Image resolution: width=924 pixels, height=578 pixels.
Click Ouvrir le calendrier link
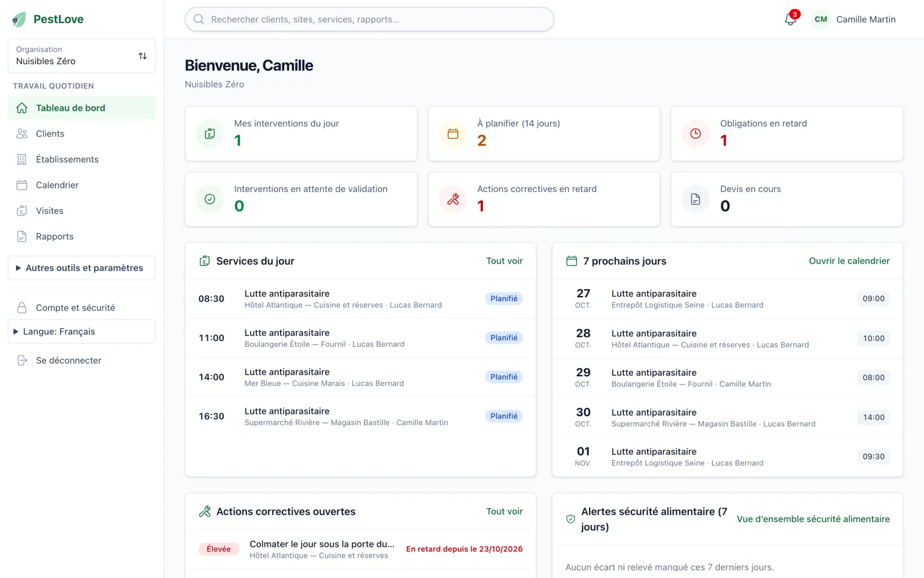[x=849, y=261]
